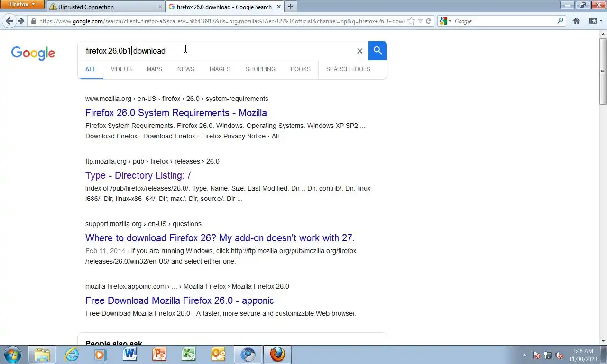
Task: Click the muted volume tray icon
Action: [559, 355]
